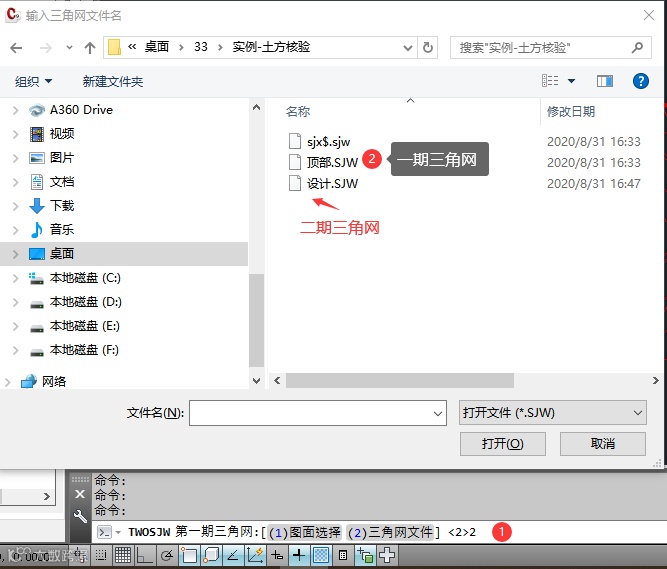Viewport: 667px width, 569px height.
Task: Open file type 打开文件 (*.SJW) dropdown
Action: (553, 413)
